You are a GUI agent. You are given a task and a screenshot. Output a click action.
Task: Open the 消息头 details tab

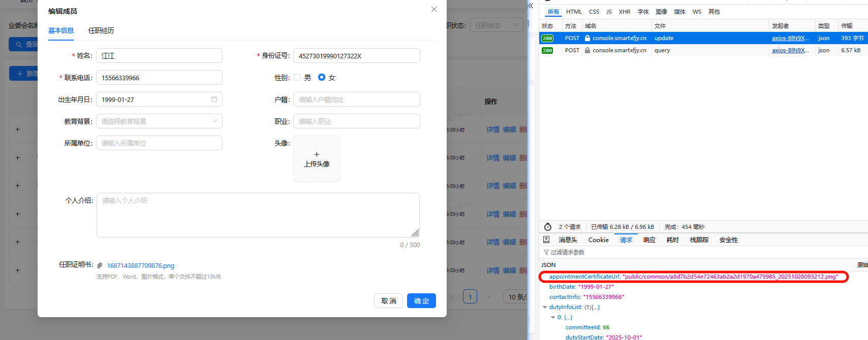pyautogui.click(x=568, y=240)
